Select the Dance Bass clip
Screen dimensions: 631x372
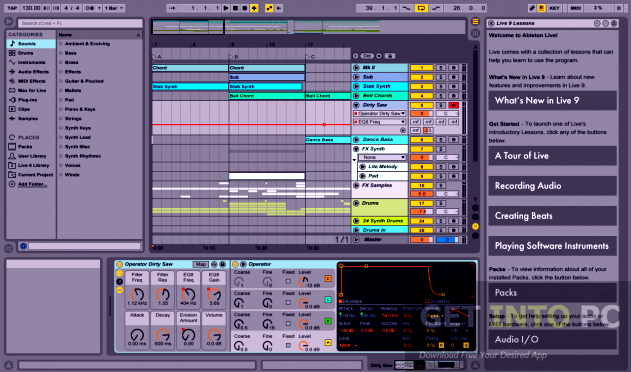328,140
